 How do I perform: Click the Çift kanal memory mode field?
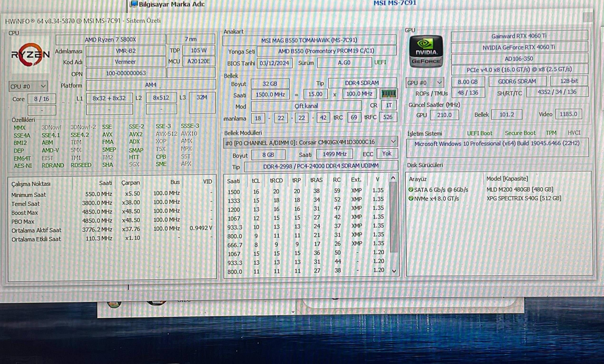tap(306, 106)
